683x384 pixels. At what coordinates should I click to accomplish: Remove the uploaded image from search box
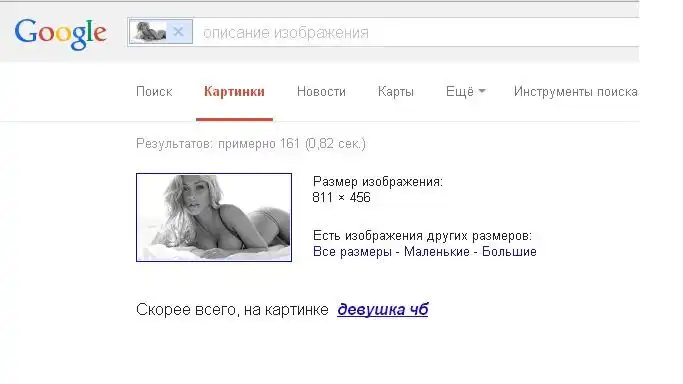click(x=178, y=32)
